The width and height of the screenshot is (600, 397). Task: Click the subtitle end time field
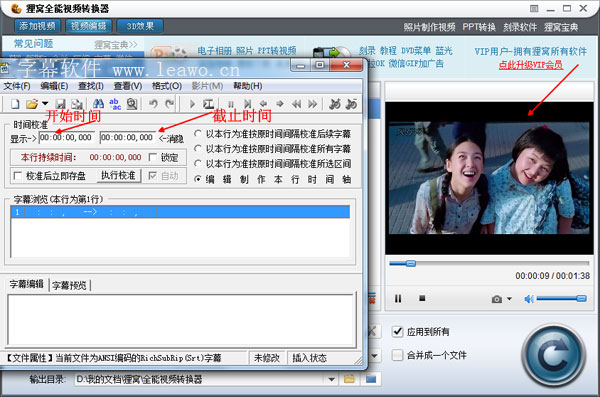point(127,137)
